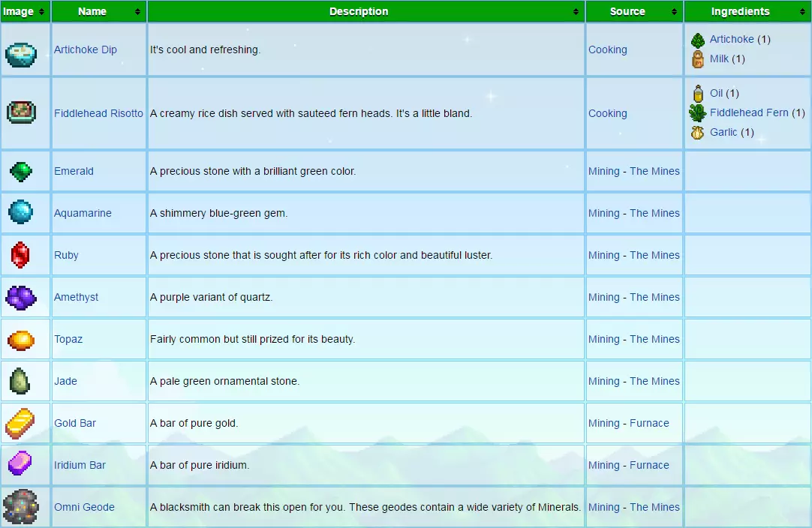Viewport: 812px width, 528px height.
Task: Click the Oil bottle ingredient icon
Action: [x=698, y=94]
